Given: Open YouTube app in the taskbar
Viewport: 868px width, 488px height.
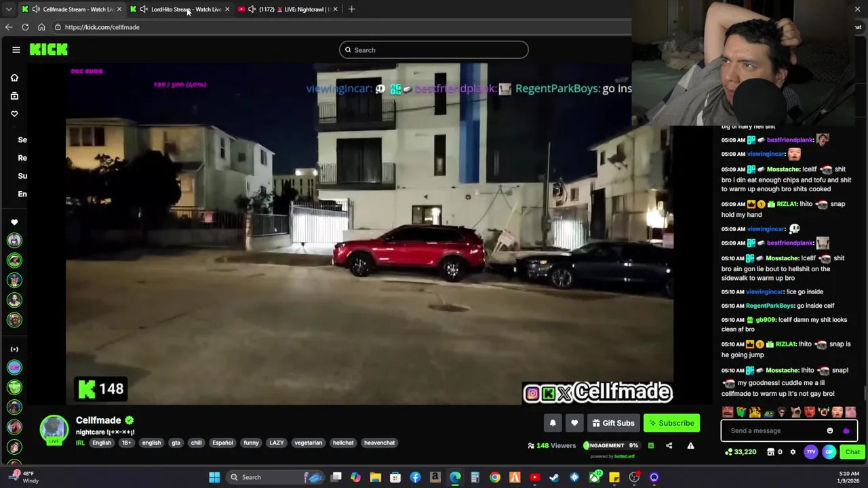Looking at the screenshot, I should pos(534,477).
